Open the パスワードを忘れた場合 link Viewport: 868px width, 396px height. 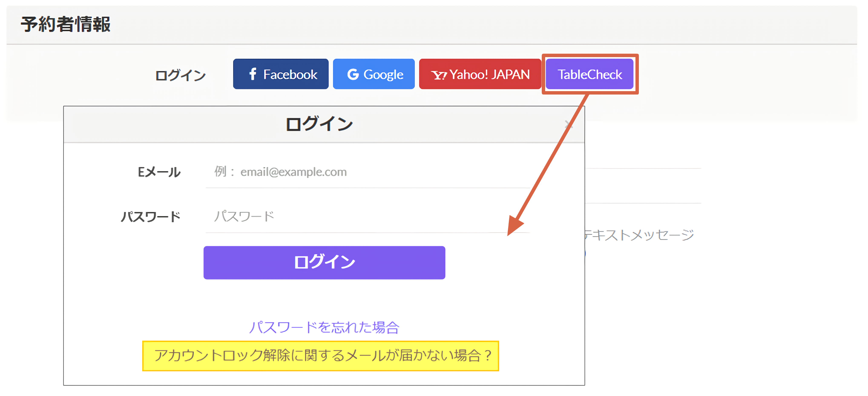point(324,327)
